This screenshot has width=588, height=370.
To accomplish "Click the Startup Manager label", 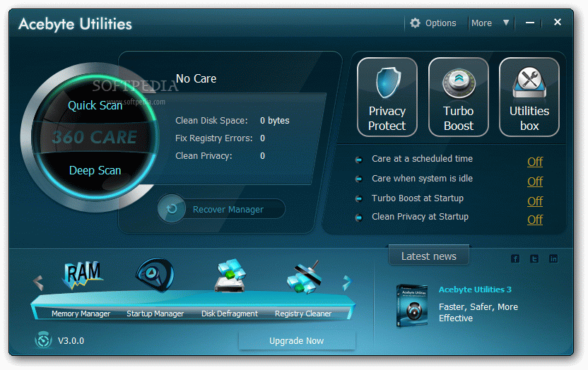I will pyautogui.click(x=155, y=314).
